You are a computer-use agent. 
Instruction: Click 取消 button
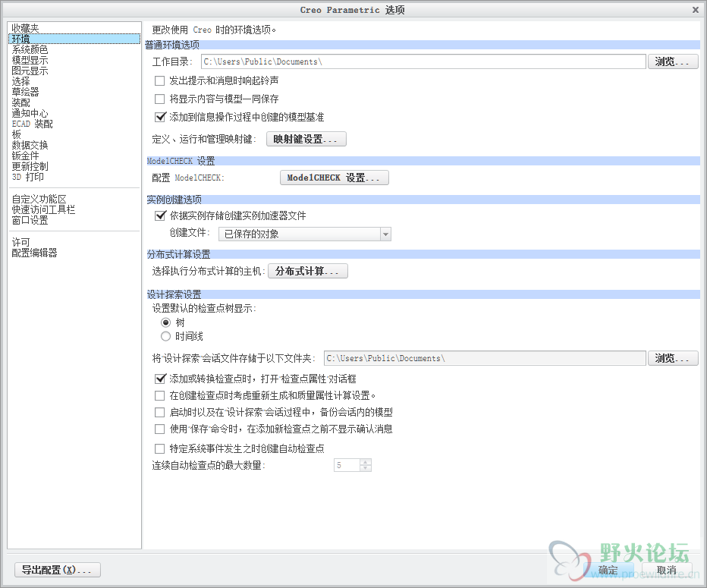coord(667,570)
